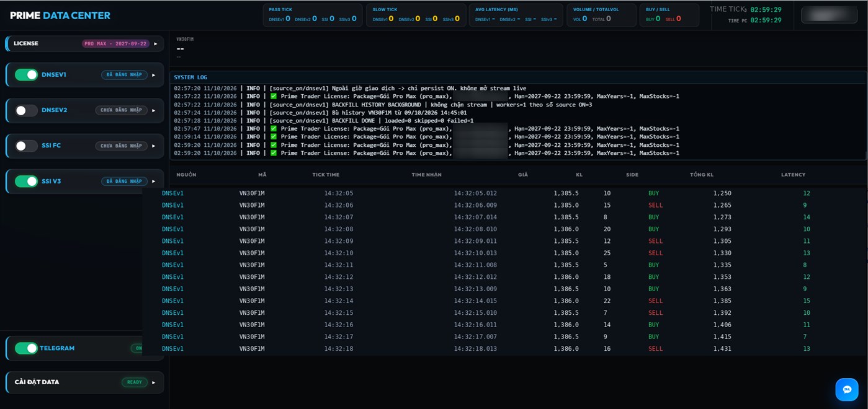
Task: Open the chat support bubble icon
Action: tap(847, 389)
